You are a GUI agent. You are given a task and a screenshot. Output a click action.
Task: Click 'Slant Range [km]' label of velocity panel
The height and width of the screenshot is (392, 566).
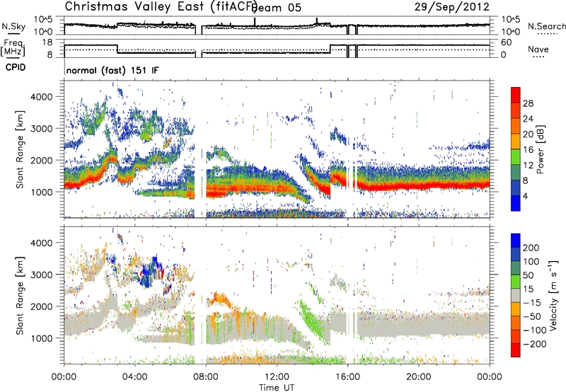(x=20, y=295)
